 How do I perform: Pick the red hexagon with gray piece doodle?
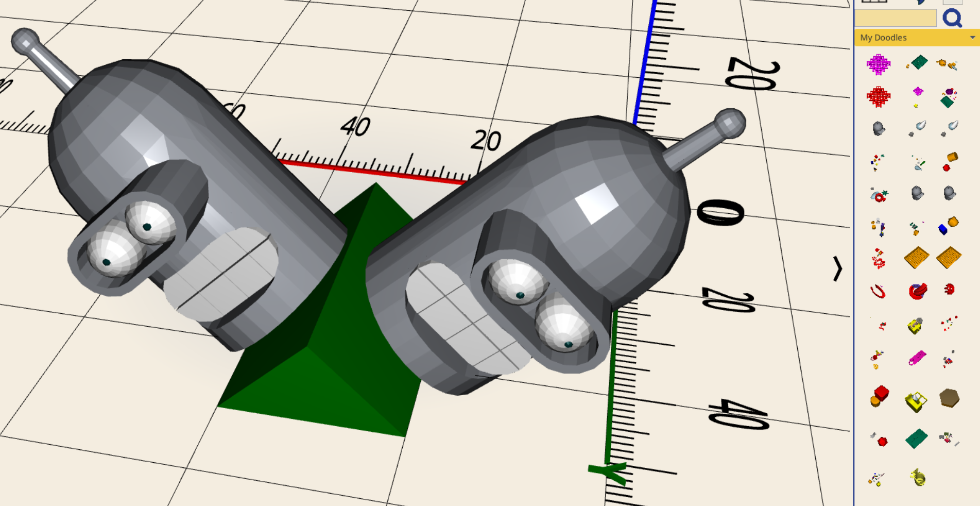pyautogui.click(x=880, y=440)
